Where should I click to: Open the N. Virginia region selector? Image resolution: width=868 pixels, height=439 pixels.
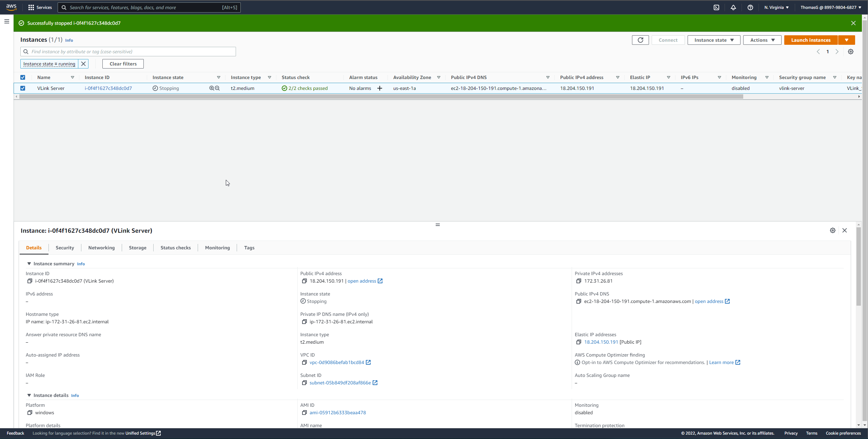point(776,7)
